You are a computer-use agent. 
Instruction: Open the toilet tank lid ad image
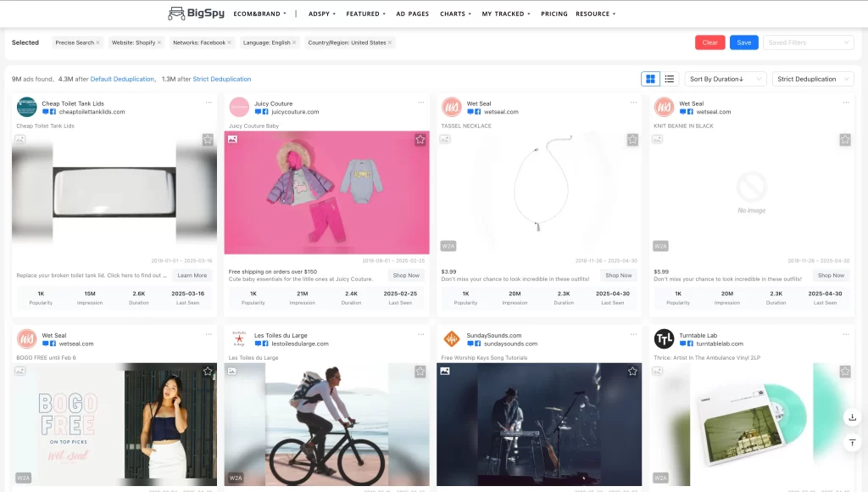[x=114, y=193]
